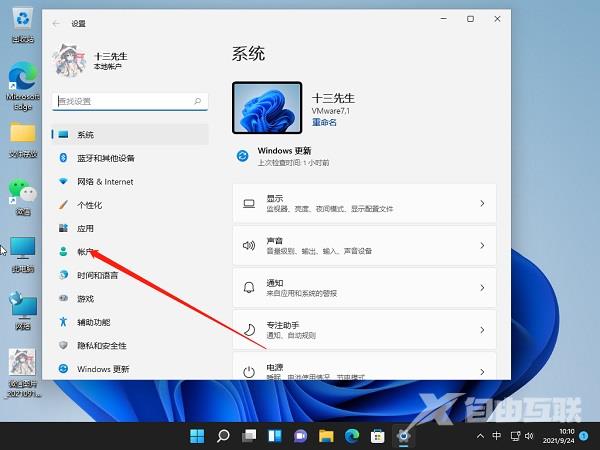Open Windows 更新 in the sidebar
The image size is (600, 450).
click(130, 369)
